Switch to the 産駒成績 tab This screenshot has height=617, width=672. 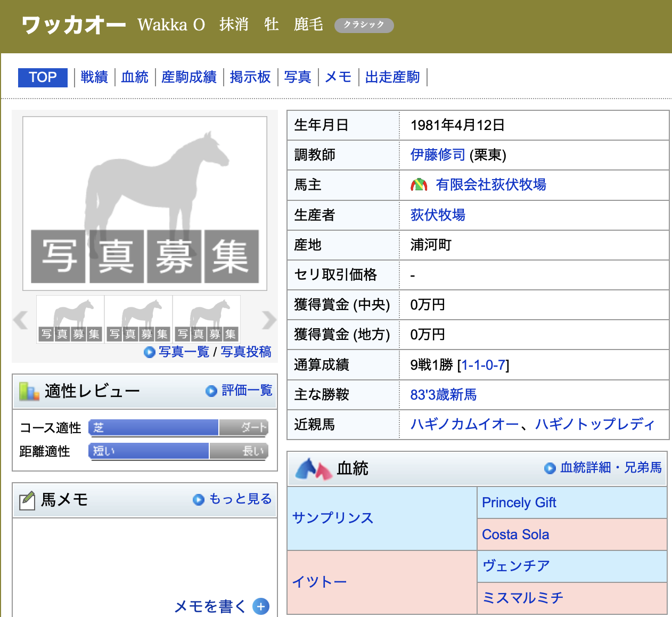(x=189, y=77)
